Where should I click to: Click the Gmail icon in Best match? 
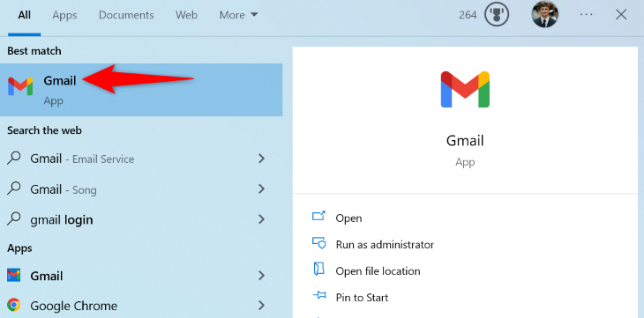click(20, 86)
